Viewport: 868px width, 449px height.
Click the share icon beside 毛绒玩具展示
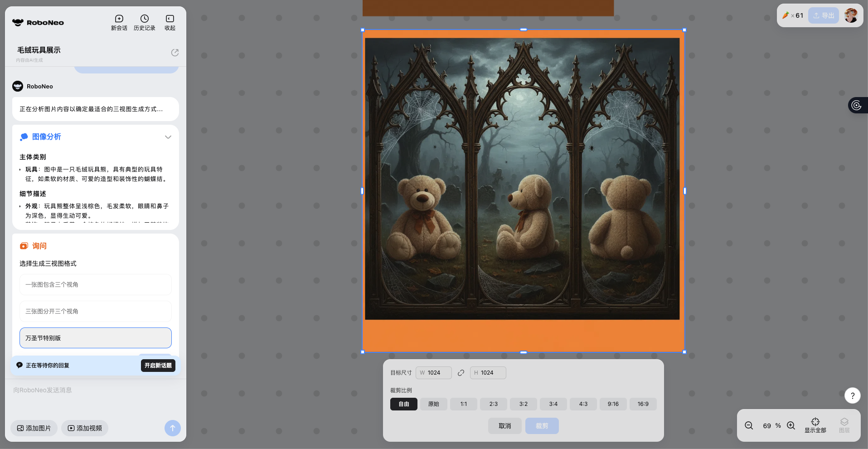175,53
